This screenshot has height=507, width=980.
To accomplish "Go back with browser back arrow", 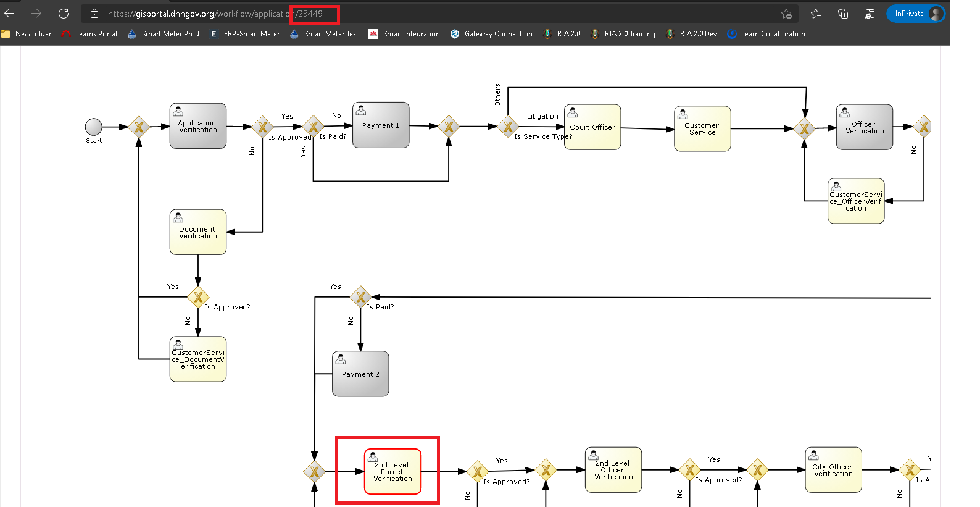I will coord(10,14).
